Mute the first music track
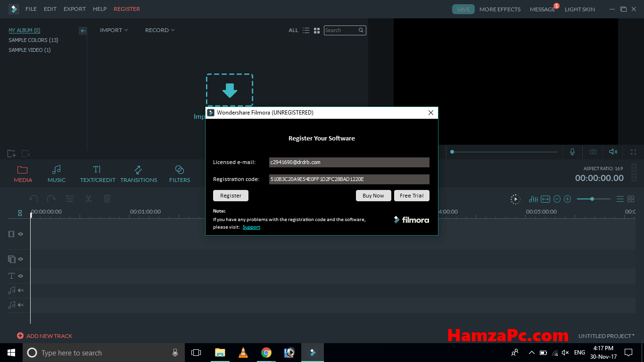The width and height of the screenshot is (644, 362). tap(21, 290)
